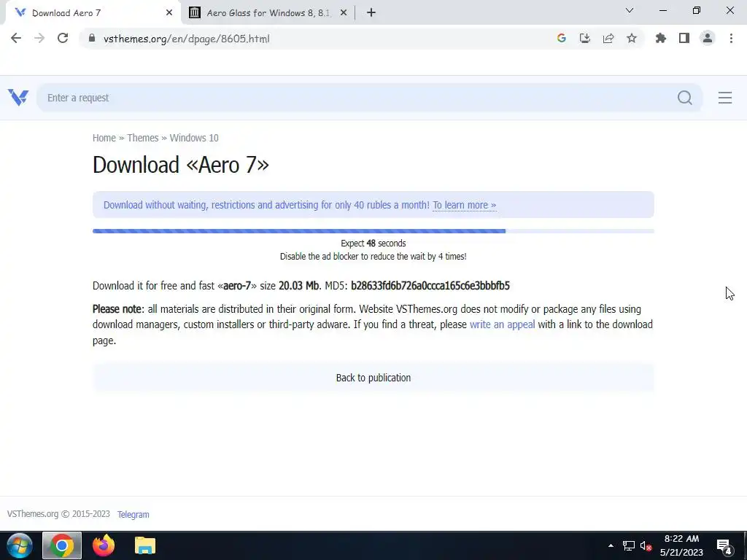Click the address bar URL
The height and width of the screenshot is (560, 747).
(x=186, y=39)
